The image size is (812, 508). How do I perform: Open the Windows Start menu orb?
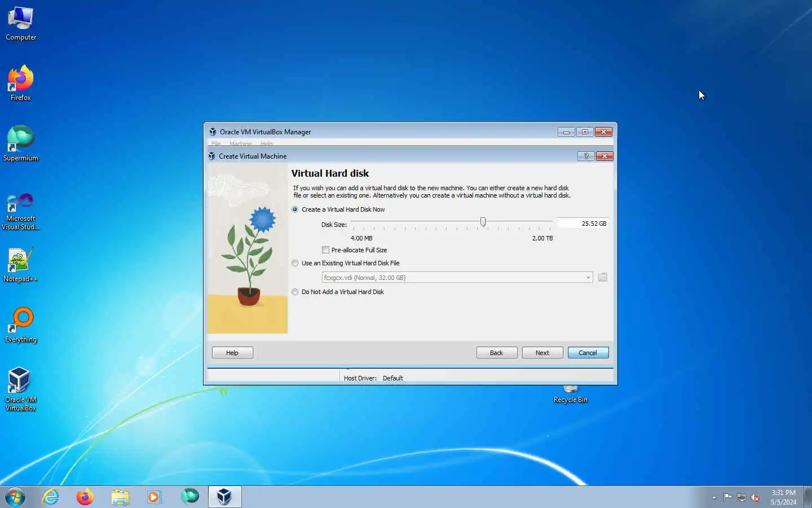(x=15, y=497)
